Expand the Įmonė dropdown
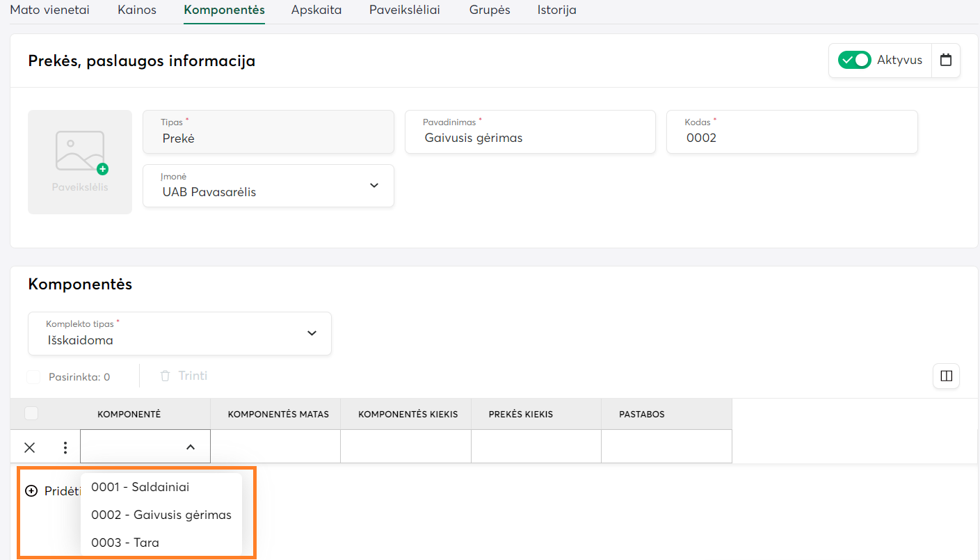The image size is (980, 560). [268, 186]
